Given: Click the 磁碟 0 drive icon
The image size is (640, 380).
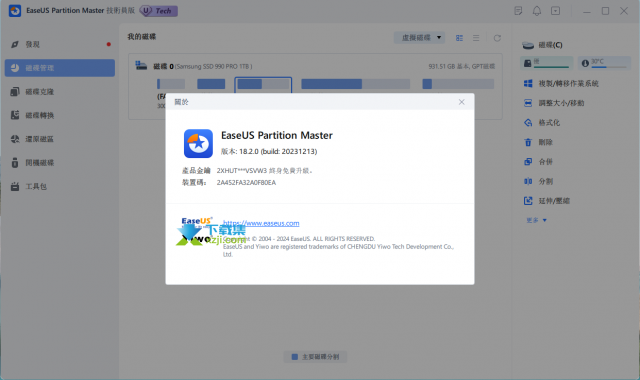Looking at the screenshot, I should tap(141, 66).
